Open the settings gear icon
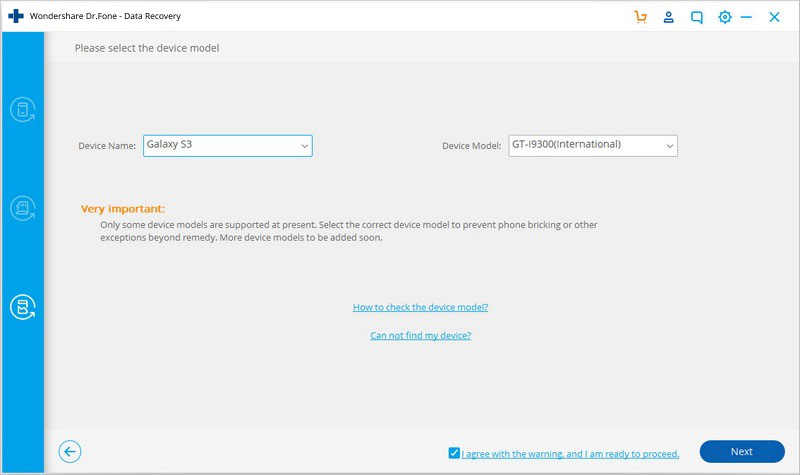Screen dimensions: 800x475 (724, 17)
